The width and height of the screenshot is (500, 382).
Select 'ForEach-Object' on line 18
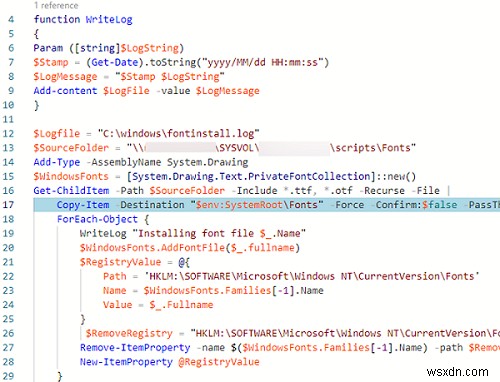[x=97, y=219]
